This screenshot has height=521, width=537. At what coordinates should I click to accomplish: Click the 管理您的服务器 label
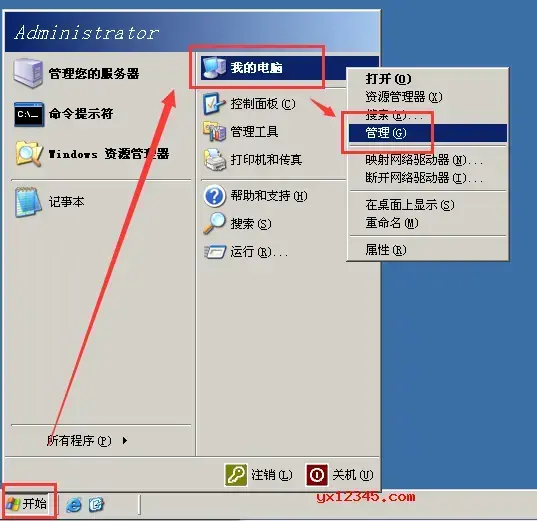[x=94, y=74]
